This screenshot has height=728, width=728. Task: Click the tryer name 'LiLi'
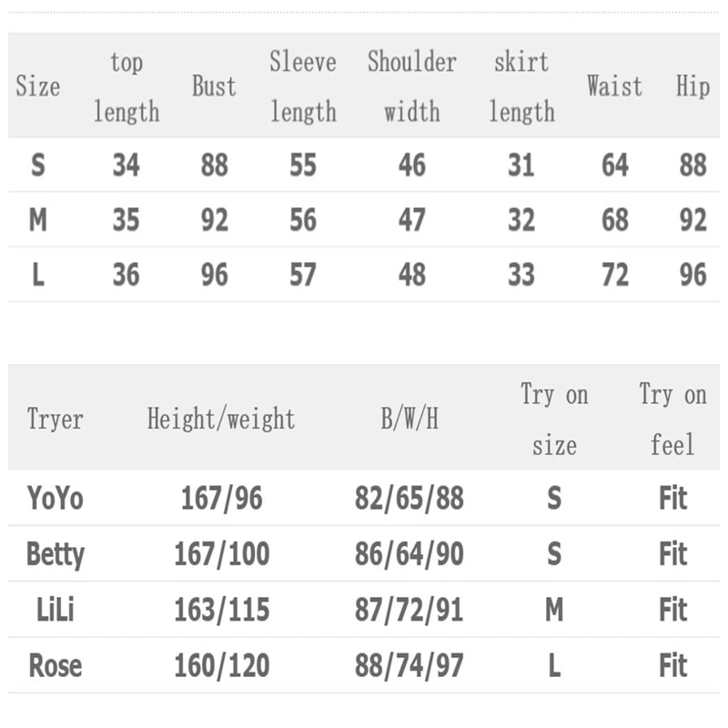pyautogui.click(x=55, y=610)
